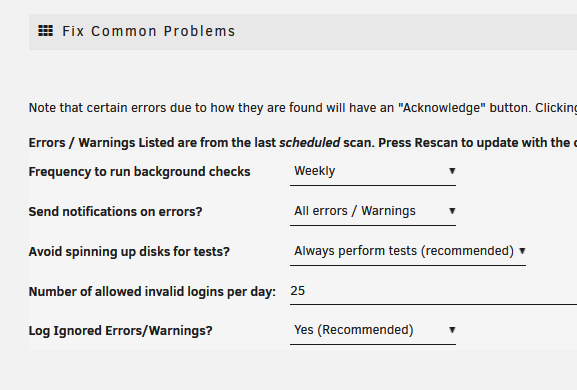Open the Weekly frequency dropdown
577x390 pixels.
[373, 171]
